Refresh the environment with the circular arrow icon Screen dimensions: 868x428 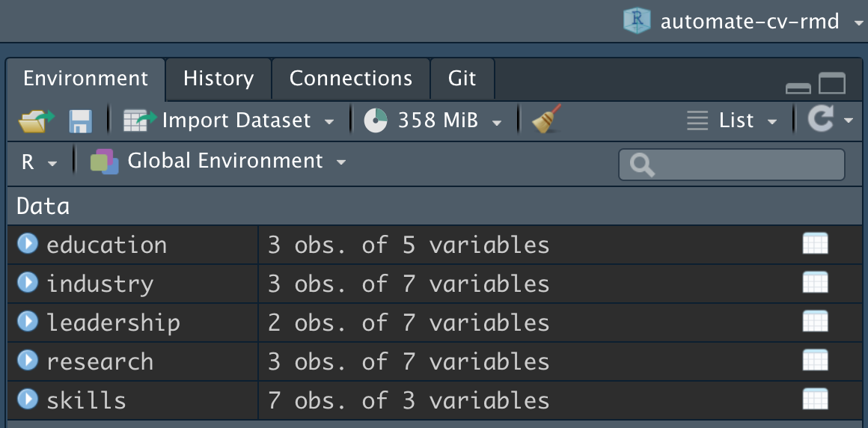point(821,120)
